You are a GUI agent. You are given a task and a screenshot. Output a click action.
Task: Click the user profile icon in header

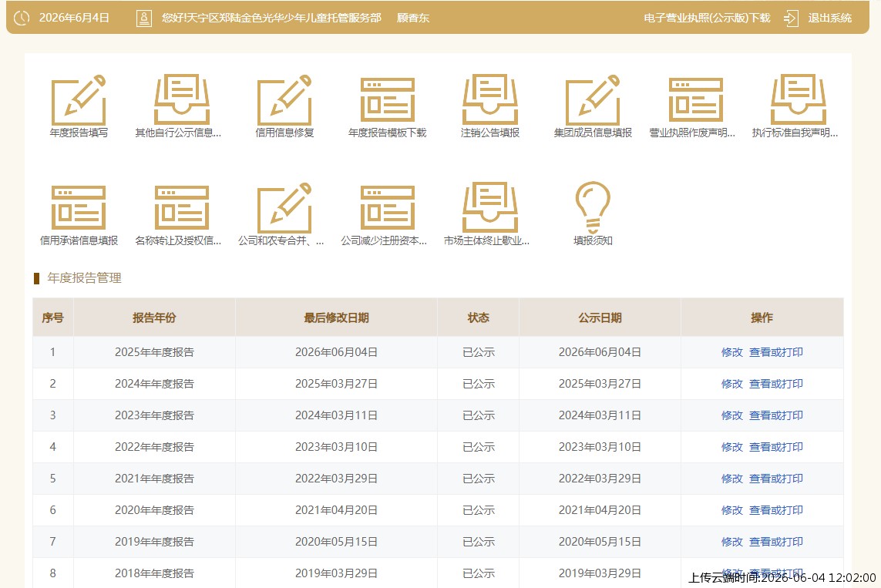click(144, 18)
